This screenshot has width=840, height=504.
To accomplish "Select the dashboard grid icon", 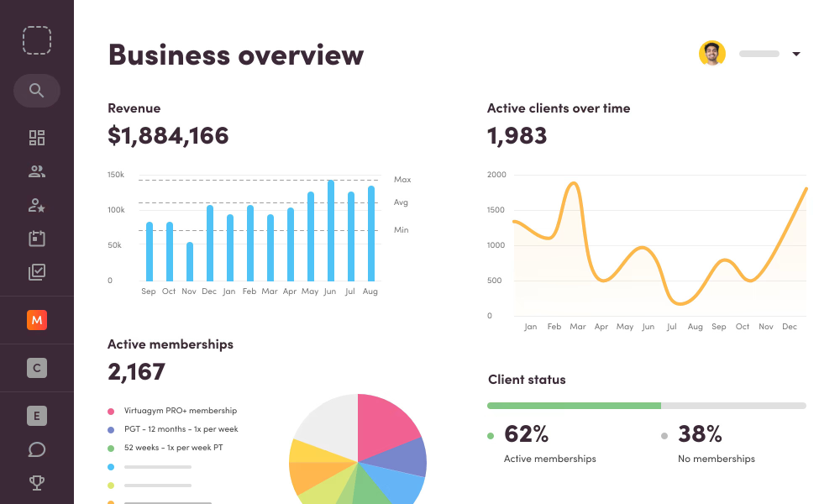I will [36, 137].
